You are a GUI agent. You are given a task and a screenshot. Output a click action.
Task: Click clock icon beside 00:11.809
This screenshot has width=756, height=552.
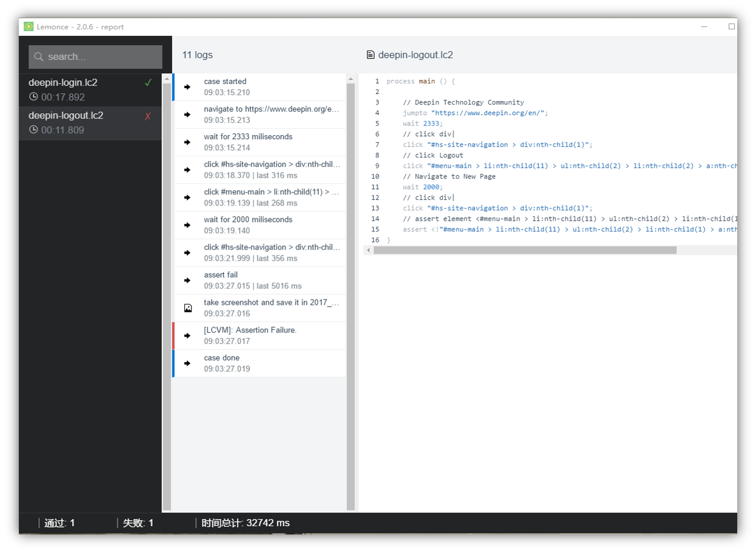[33, 130]
